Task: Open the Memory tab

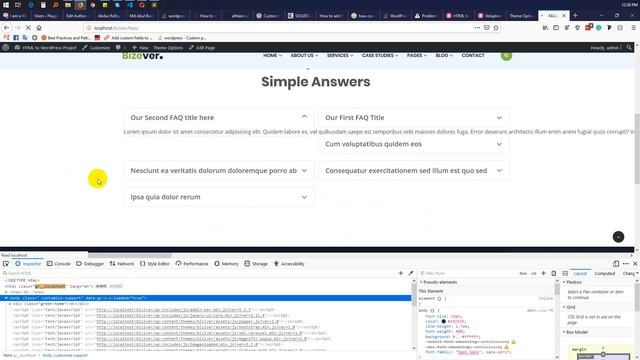Action: point(226,264)
